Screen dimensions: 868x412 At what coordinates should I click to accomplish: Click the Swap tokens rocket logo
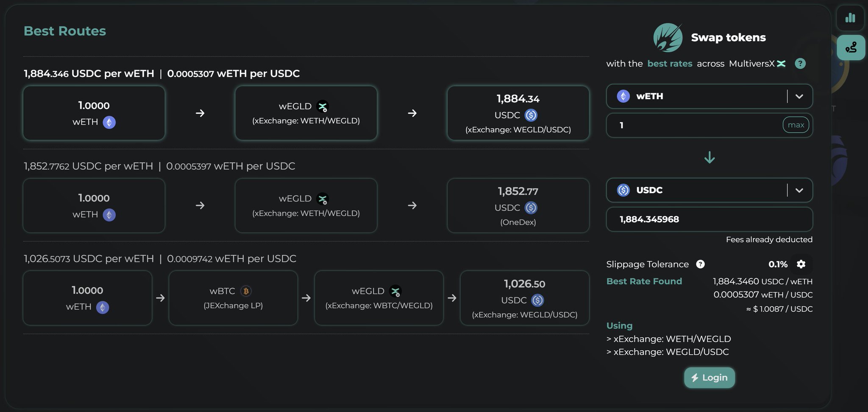pyautogui.click(x=668, y=37)
